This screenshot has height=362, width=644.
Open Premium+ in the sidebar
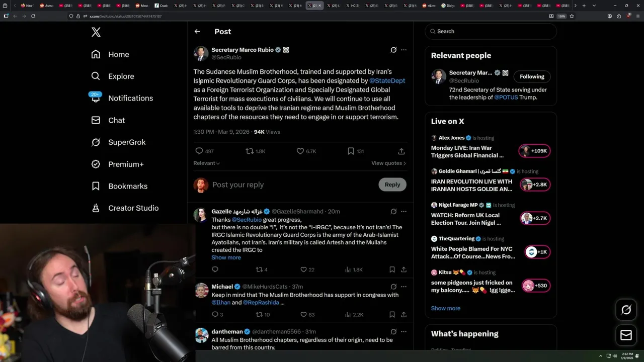(117, 164)
